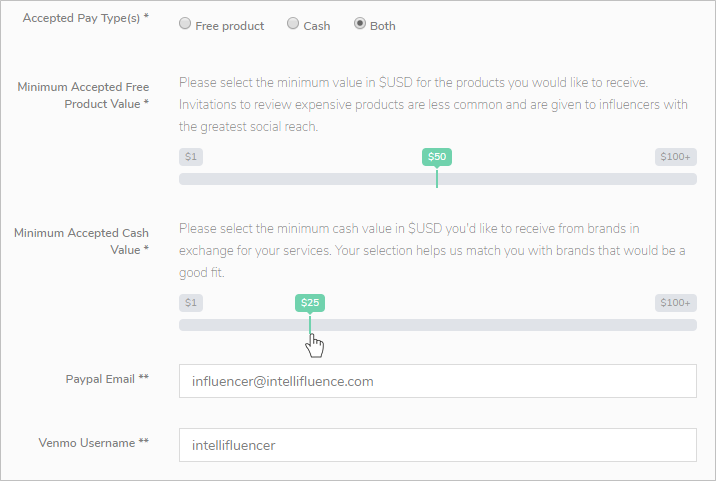Viewport: 716px width, 481px height.
Task: Click the cash value slider track
Action: [x=500, y=325]
